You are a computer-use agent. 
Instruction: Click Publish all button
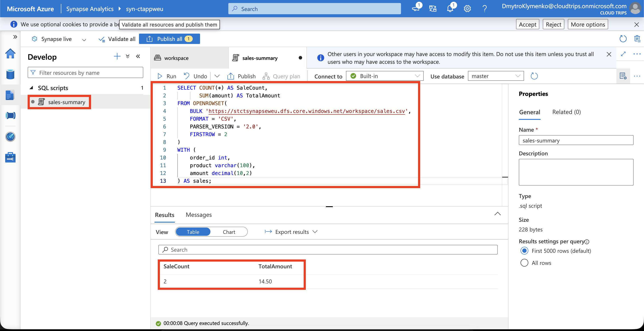pyautogui.click(x=169, y=39)
